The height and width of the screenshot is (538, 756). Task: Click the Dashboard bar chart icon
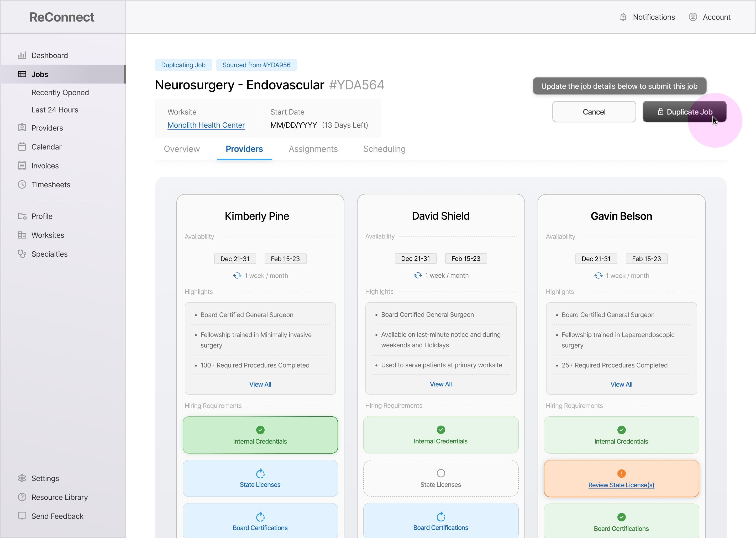[22, 55]
